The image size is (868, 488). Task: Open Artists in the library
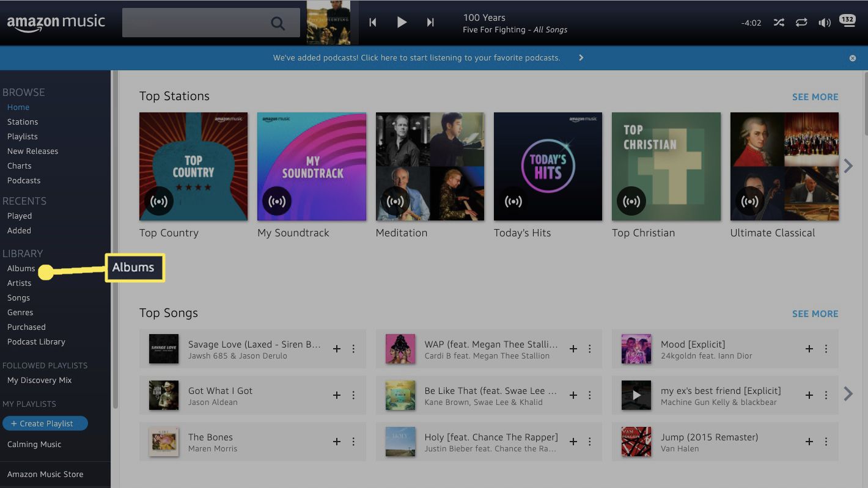tap(19, 283)
